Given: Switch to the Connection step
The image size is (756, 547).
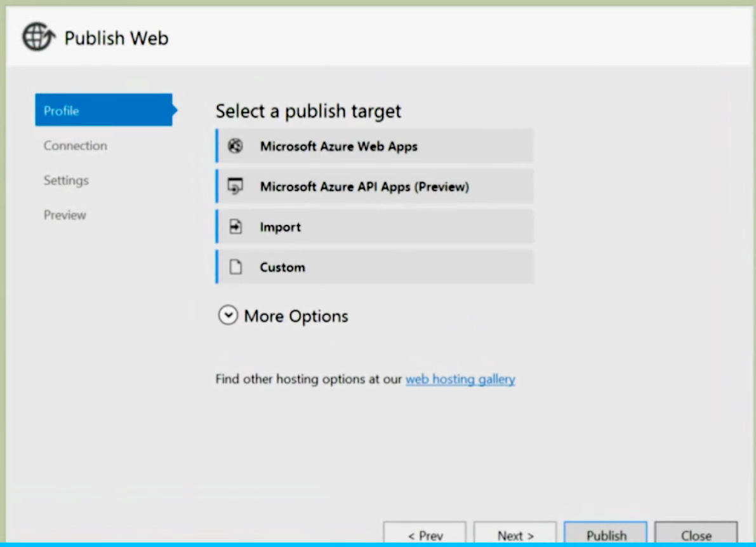Looking at the screenshot, I should (x=75, y=145).
